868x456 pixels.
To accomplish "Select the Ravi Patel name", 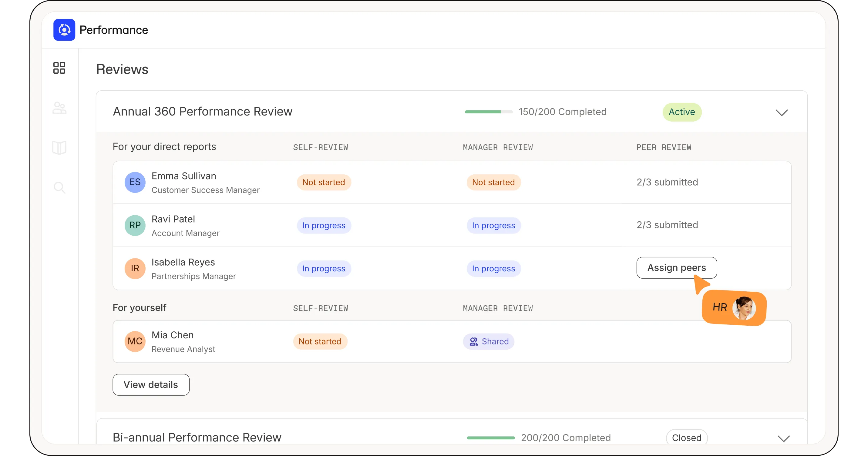I will 173,219.
